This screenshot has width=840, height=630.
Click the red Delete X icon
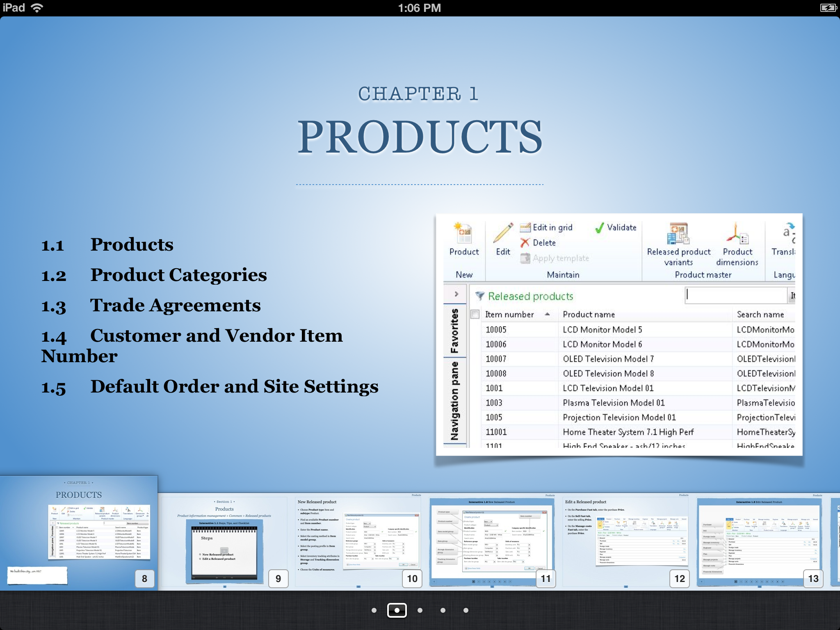click(525, 243)
